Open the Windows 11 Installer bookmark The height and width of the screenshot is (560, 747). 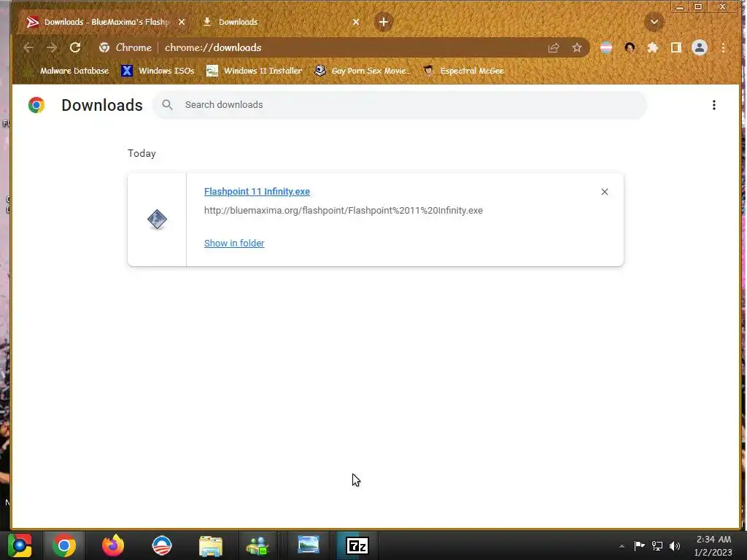point(254,71)
